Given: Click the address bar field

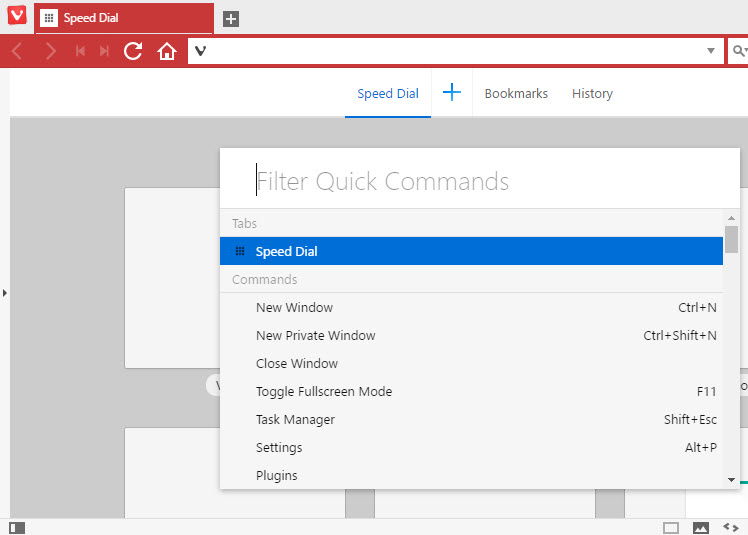Looking at the screenshot, I should click(456, 51).
